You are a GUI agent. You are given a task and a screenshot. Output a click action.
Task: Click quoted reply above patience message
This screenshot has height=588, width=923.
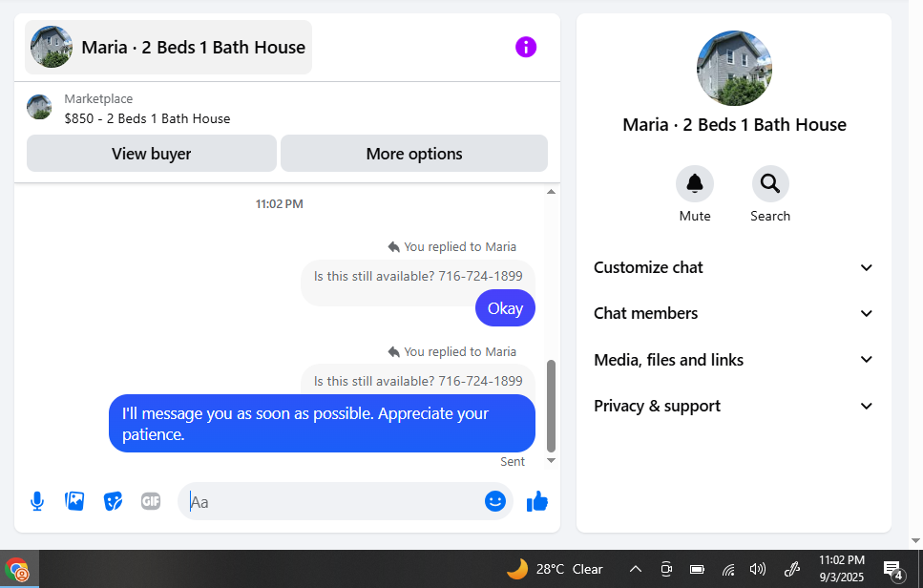coord(418,382)
